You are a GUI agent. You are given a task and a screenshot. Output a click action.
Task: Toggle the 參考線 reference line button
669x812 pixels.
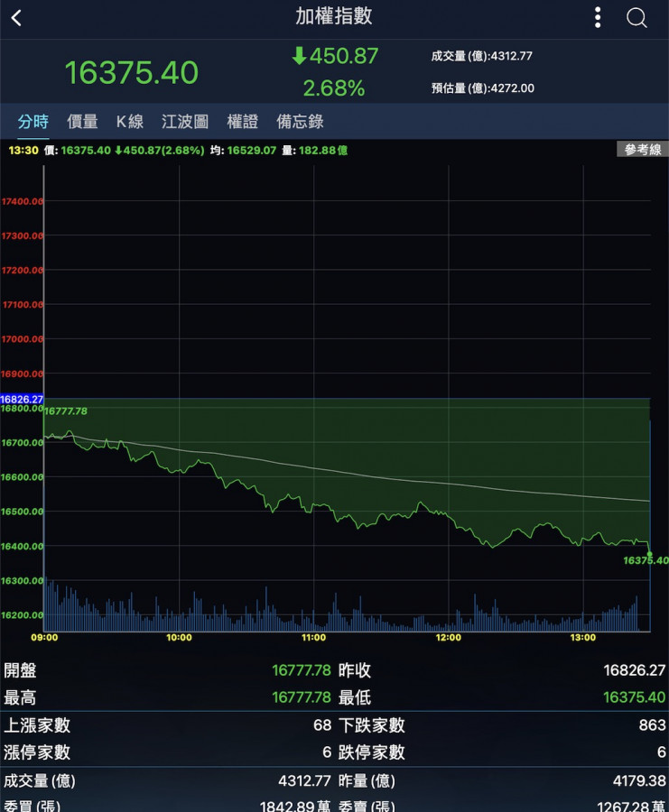point(642,150)
